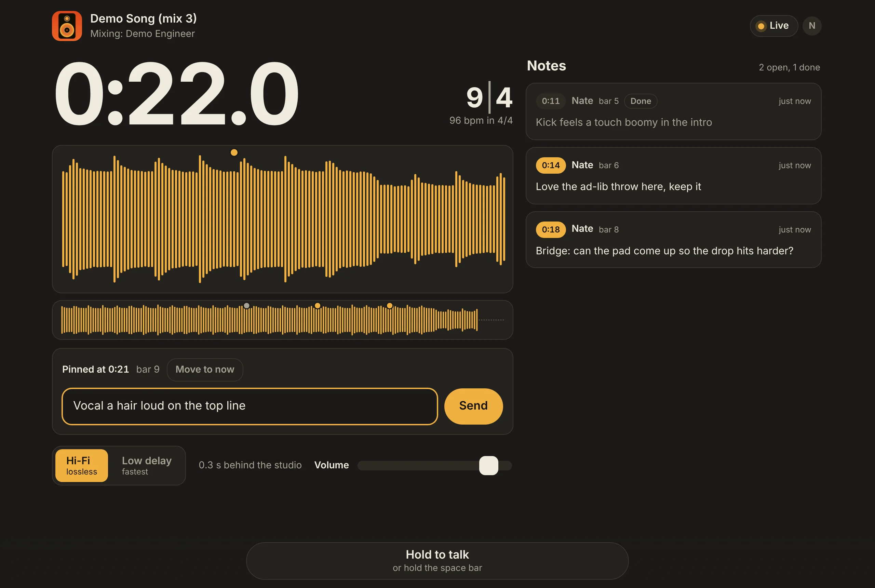
Task: Click the rightmost orange marker on overview waveform
Action: (390, 306)
